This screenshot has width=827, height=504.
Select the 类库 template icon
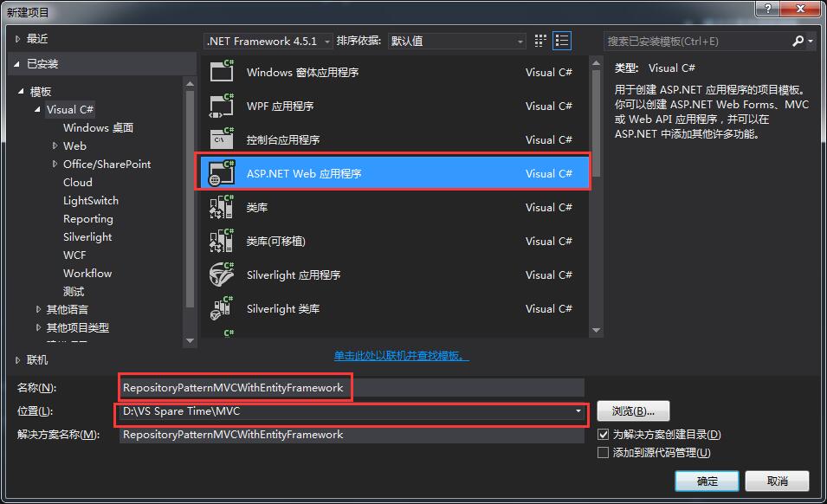tap(222, 207)
